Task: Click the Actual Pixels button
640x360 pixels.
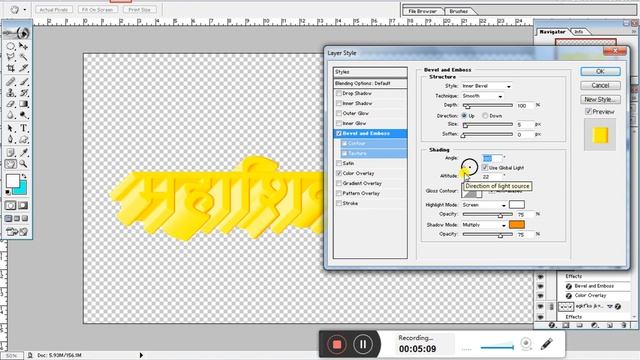Action: (x=54, y=9)
